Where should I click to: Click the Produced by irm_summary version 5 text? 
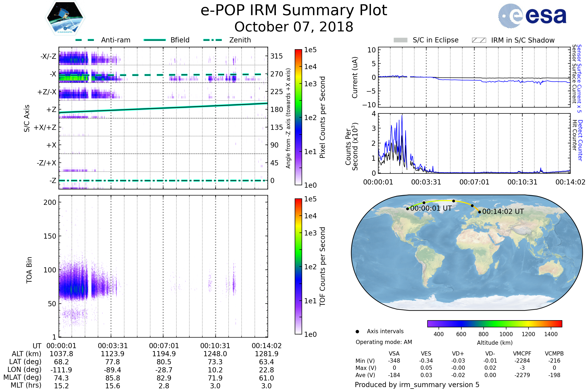pos(417,385)
